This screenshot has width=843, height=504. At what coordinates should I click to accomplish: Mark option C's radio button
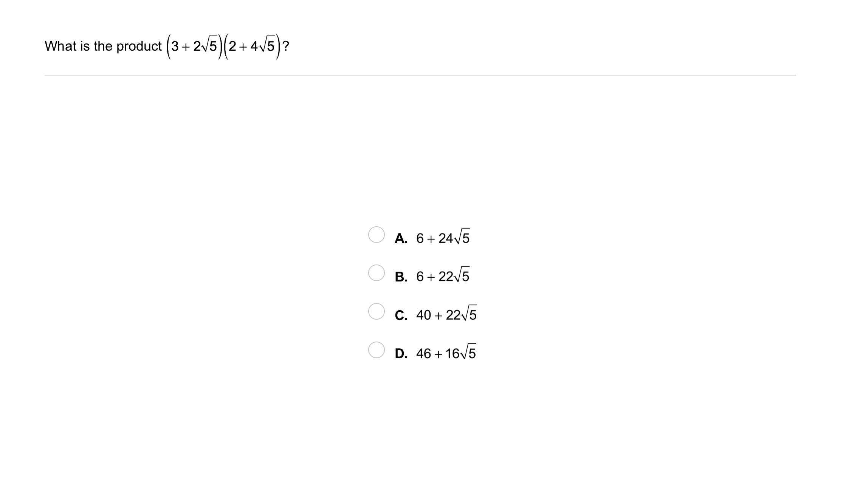376,311
